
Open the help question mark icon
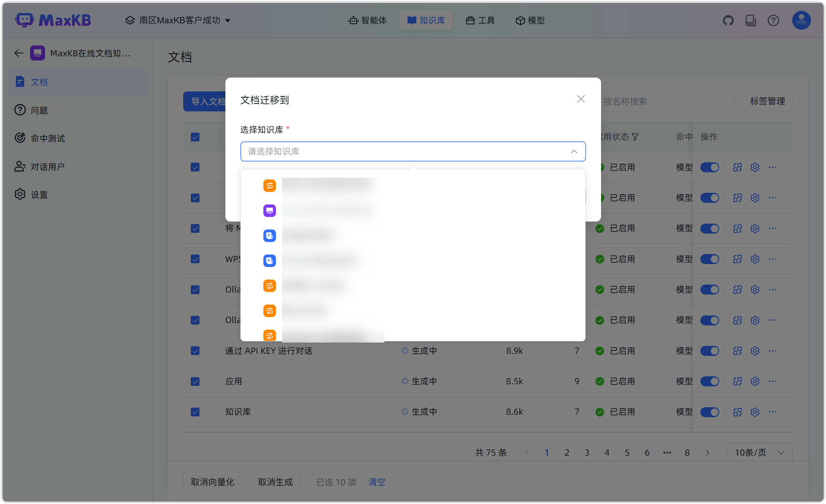773,20
